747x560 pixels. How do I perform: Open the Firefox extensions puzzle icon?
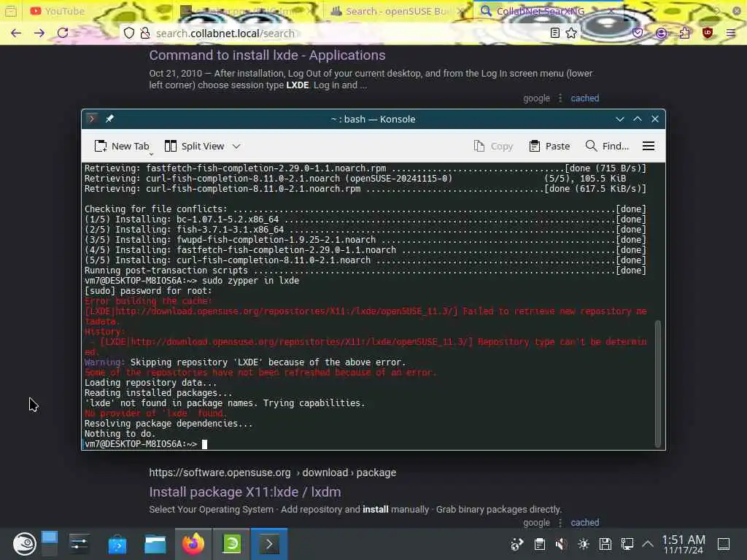(684, 33)
